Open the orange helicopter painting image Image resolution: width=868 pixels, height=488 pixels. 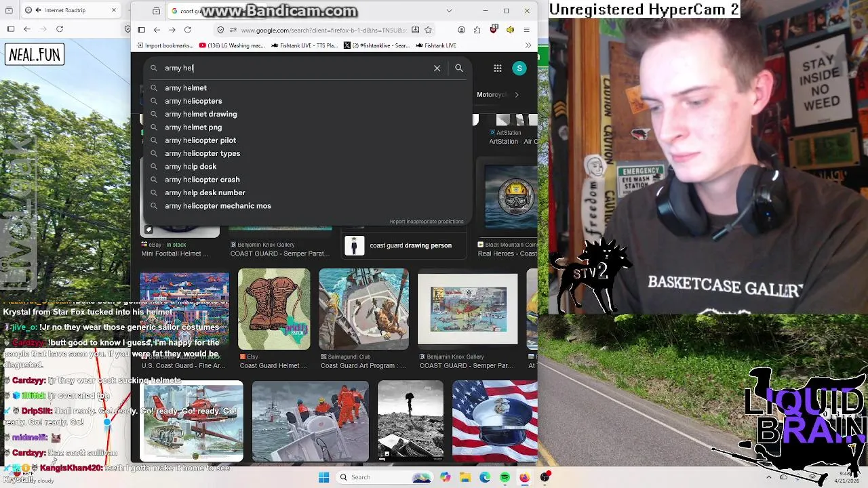pos(191,421)
